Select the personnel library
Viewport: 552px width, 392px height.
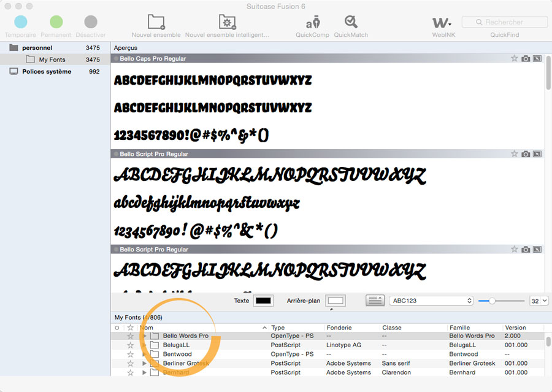pos(55,48)
